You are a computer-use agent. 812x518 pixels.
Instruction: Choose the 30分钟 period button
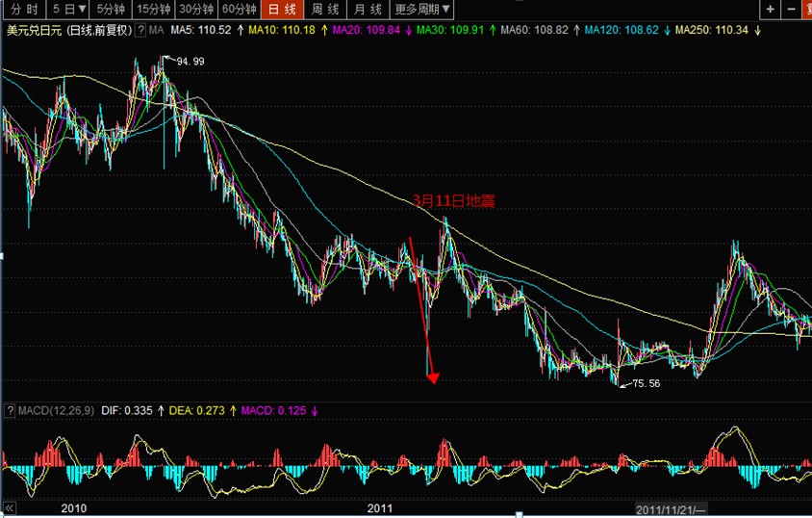(196, 10)
